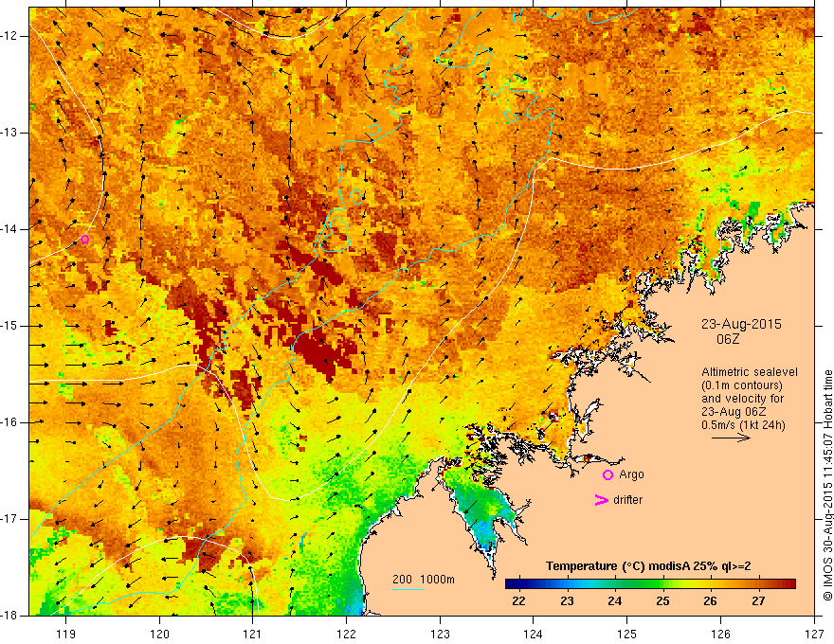The width and height of the screenshot is (834, 644).
Task: Click the magenta drifter arrowhead in legend
Action: click(x=601, y=499)
